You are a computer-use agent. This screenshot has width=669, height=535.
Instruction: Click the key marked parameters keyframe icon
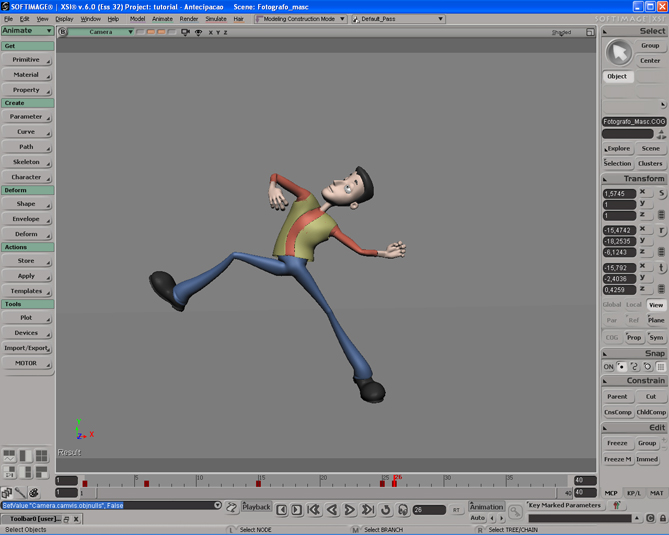click(617, 506)
